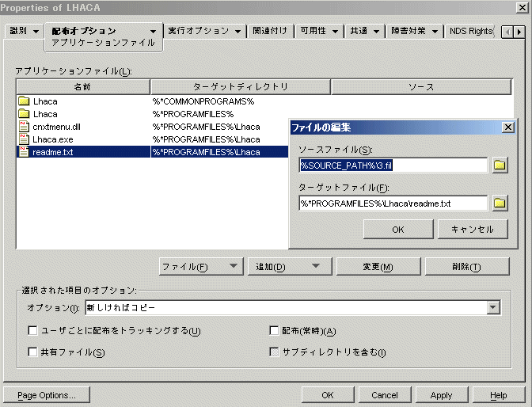
Task: Open the 識別 tab dropdown arrow
Action: (x=36, y=32)
